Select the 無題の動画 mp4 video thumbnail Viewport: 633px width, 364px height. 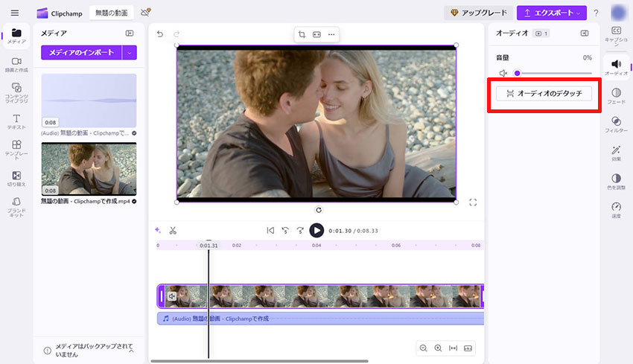click(89, 169)
